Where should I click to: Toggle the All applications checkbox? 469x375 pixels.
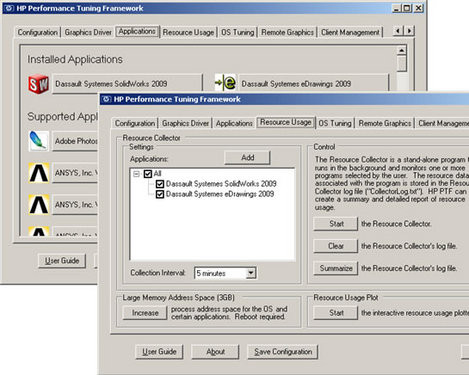(x=148, y=174)
